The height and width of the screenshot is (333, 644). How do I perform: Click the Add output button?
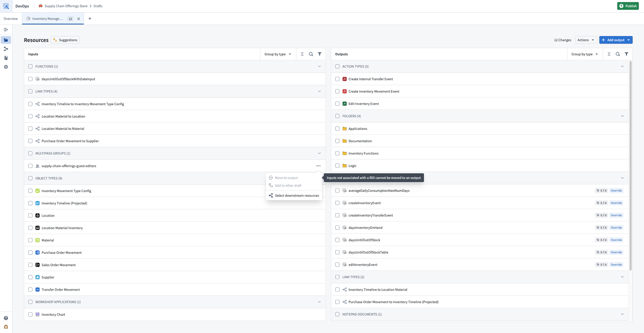click(616, 40)
